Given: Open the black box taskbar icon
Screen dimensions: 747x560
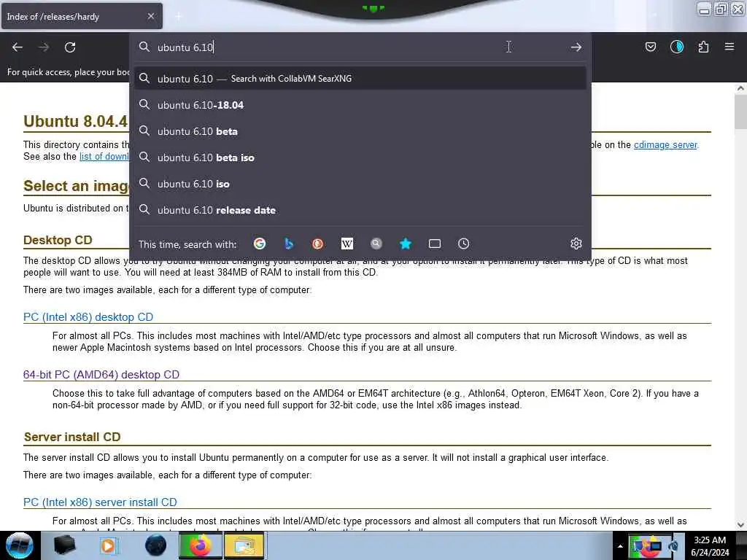Looking at the screenshot, I should point(64,545).
